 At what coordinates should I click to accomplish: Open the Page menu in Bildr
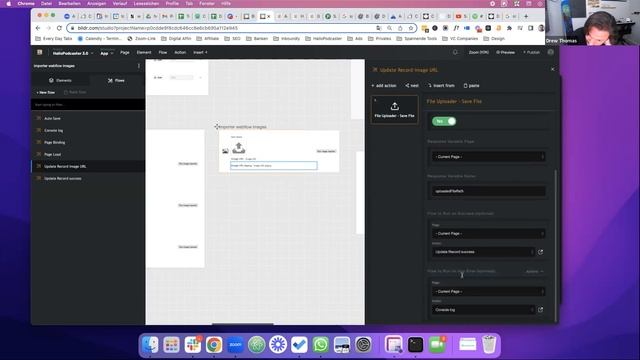pyautogui.click(x=124, y=52)
